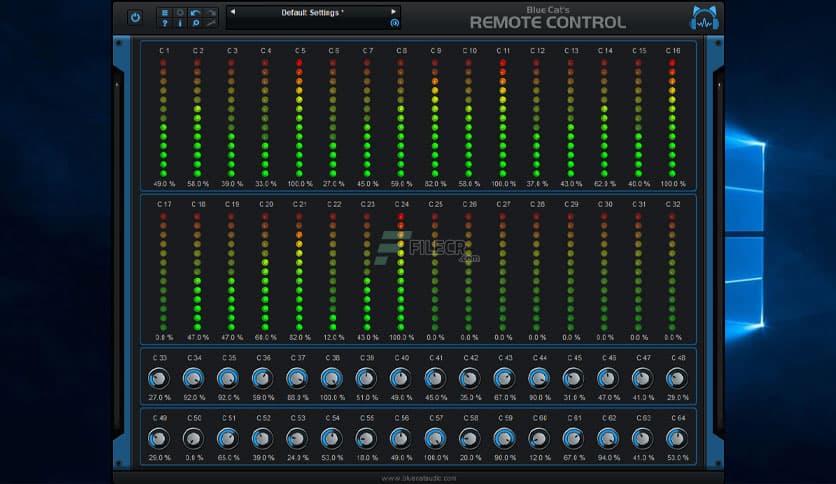The height and width of the screenshot is (484, 836).
Task: Select the 82.0 % value under C 9
Action: tap(436, 184)
